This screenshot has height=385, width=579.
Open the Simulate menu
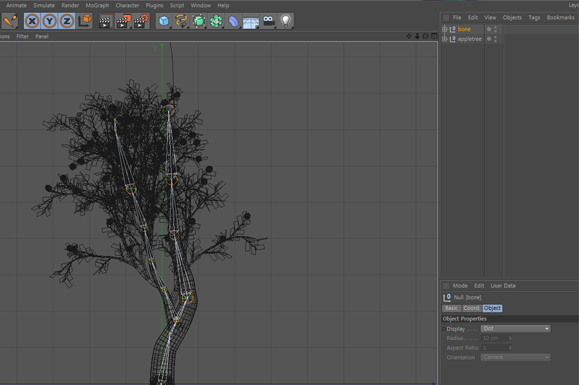pyautogui.click(x=44, y=5)
